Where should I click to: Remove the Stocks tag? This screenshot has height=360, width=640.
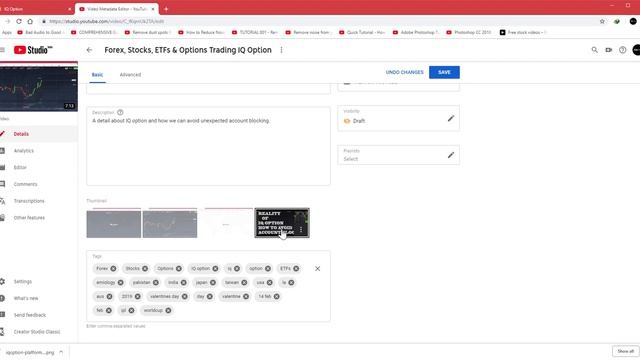point(145,269)
